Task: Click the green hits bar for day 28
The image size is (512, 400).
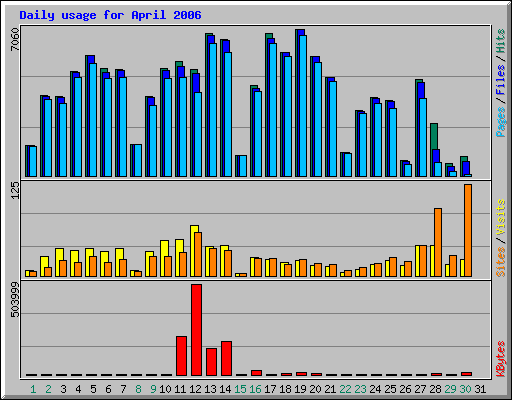Action: (434, 136)
